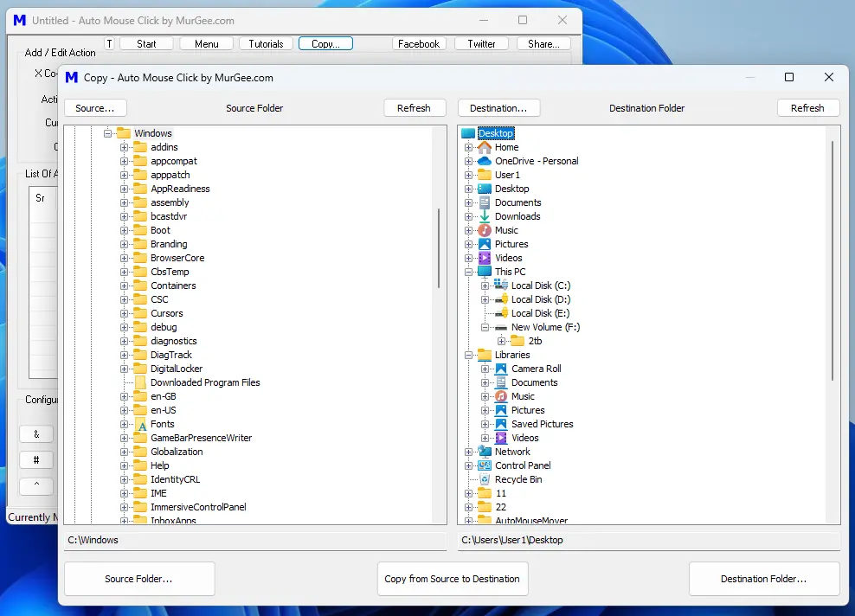Select the selected Desktop root item

(x=496, y=133)
